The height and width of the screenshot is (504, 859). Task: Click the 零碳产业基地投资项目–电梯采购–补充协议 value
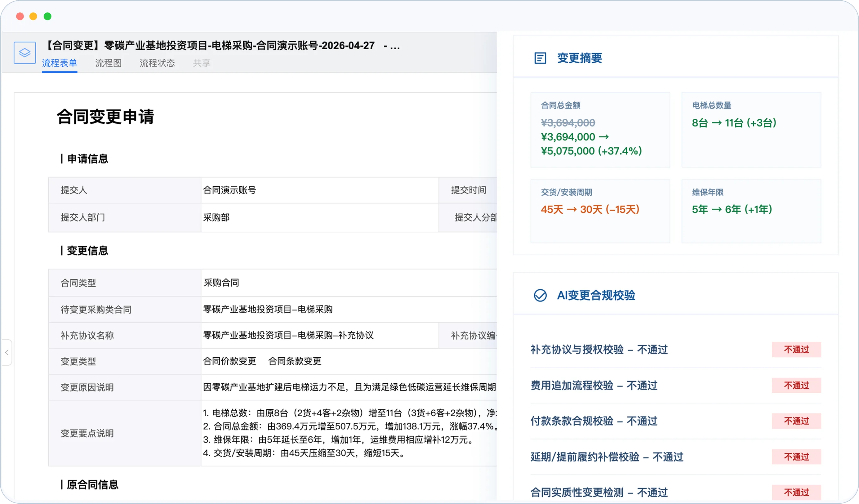288,335
